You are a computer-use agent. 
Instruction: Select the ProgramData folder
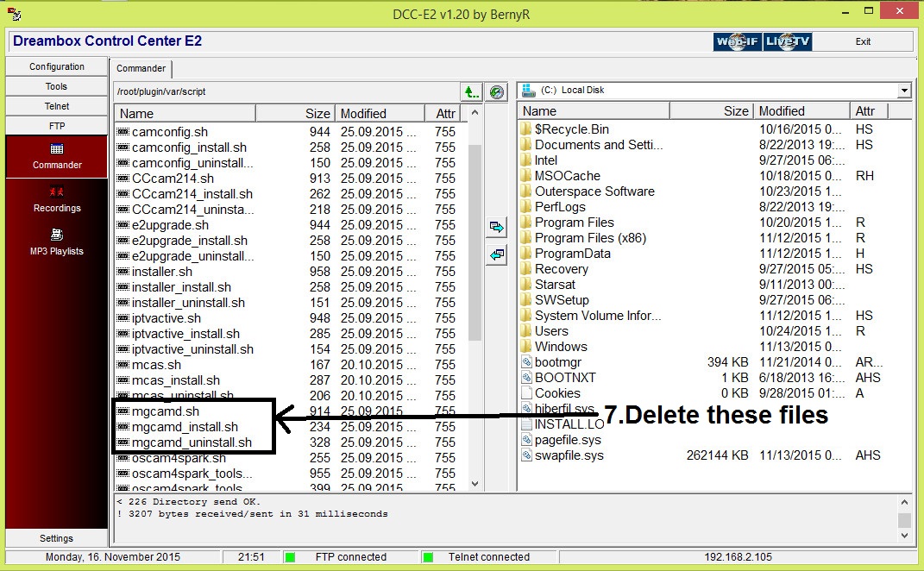click(x=572, y=254)
